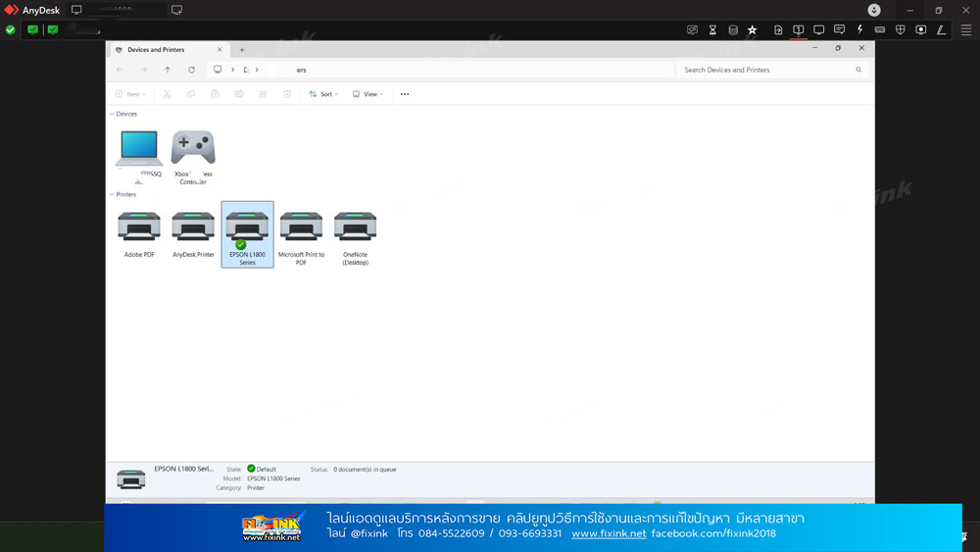Click the Copy icon in toolbar
980x552 pixels.
tap(191, 94)
